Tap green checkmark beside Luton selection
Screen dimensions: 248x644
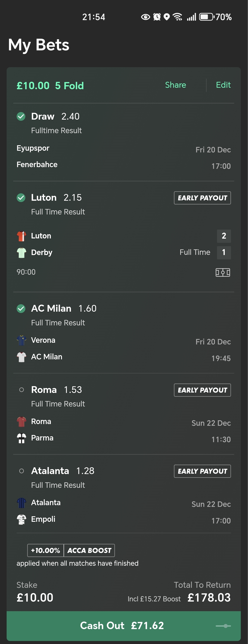(21, 198)
